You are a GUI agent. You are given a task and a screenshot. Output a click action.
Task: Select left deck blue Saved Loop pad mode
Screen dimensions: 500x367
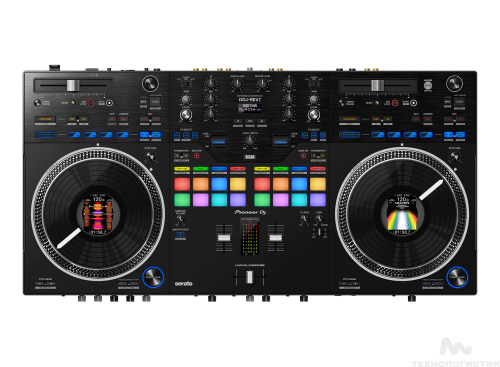[x=219, y=169]
